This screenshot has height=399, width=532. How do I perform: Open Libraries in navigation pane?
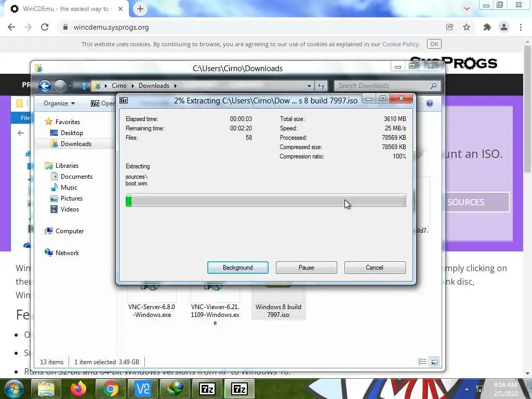pyautogui.click(x=67, y=166)
